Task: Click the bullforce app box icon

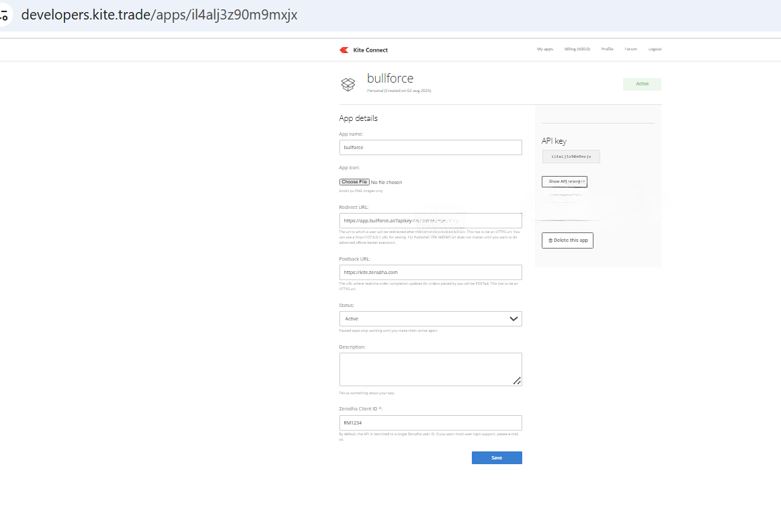Action: click(348, 84)
